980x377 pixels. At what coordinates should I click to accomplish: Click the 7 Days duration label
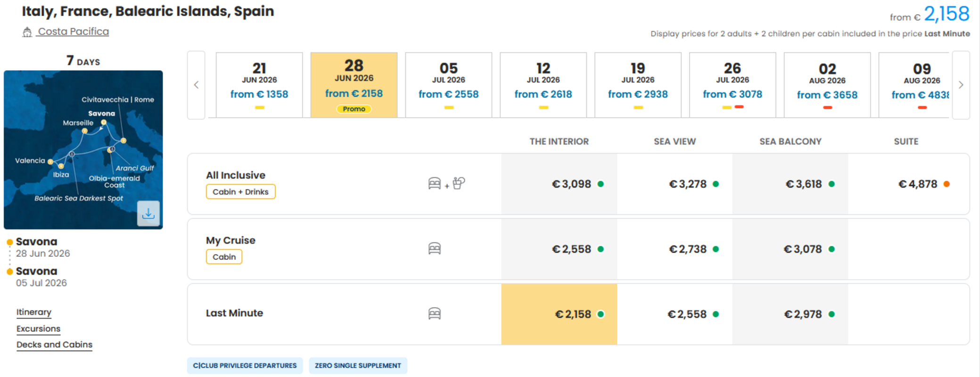point(83,61)
